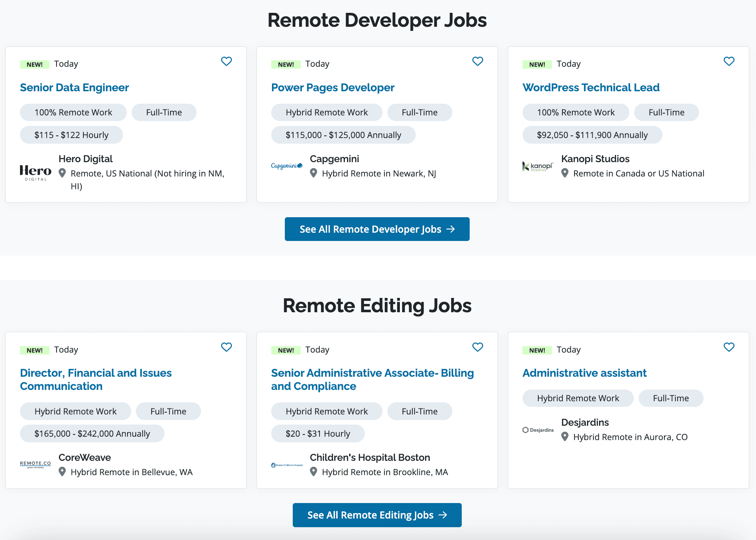The height and width of the screenshot is (540, 756).
Task: Favorite the Power Pages Developer listing
Action: pyautogui.click(x=478, y=61)
